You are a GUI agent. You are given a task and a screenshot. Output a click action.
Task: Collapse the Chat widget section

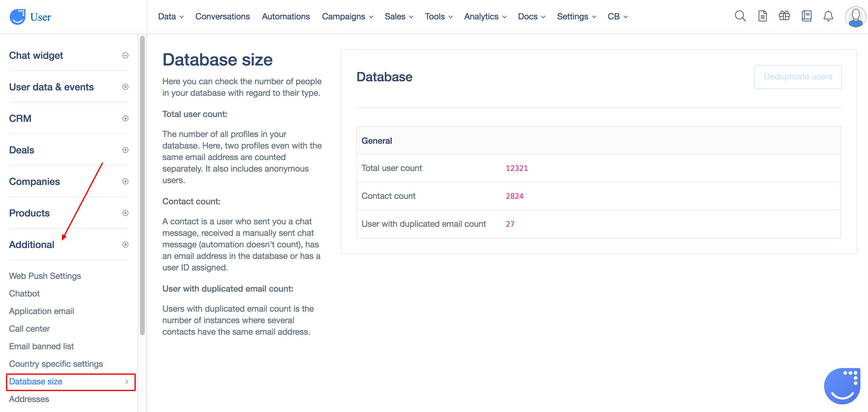coord(125,55)
